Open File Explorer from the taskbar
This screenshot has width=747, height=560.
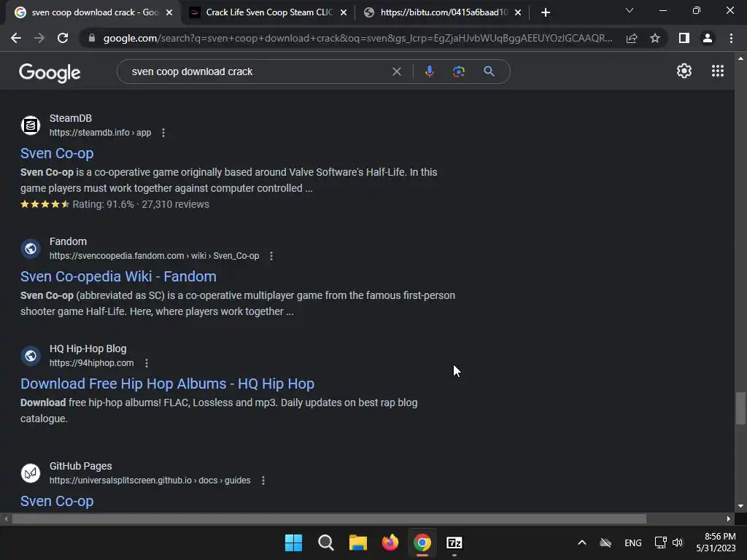[x=357, y=542]
